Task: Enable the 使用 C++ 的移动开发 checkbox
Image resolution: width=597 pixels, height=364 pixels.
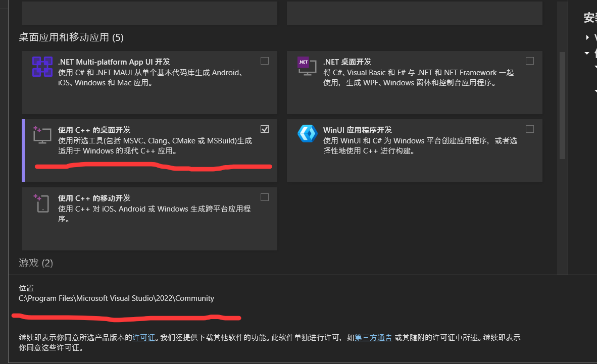Action: [265, 197]
